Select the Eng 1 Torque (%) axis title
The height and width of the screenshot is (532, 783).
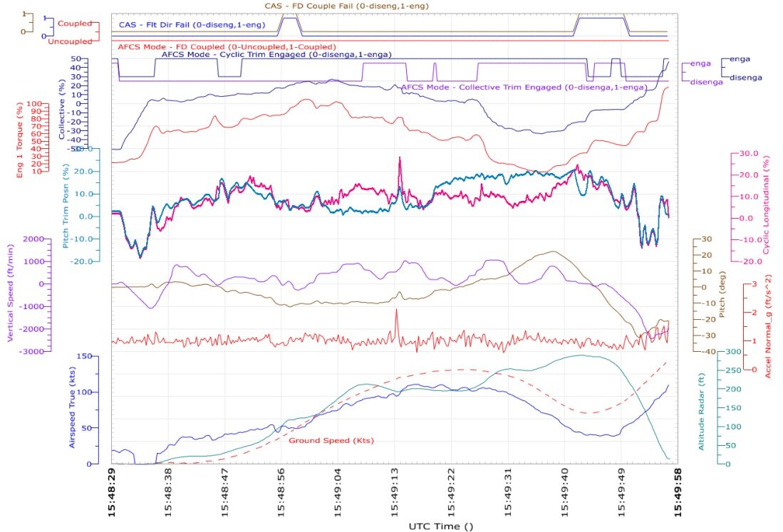[x=20, y=140]
